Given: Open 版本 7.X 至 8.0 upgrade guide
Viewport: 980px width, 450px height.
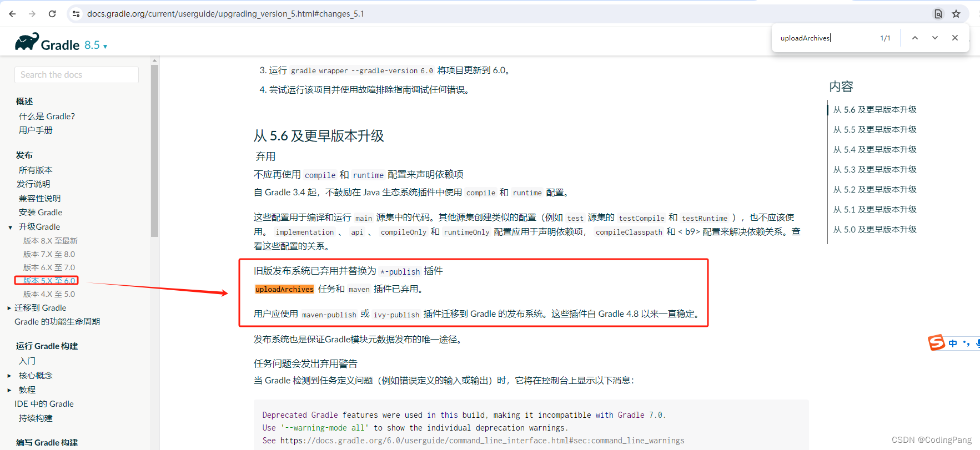Looking at the screenshot, I should pyautogui.click(x=49, y=254).
